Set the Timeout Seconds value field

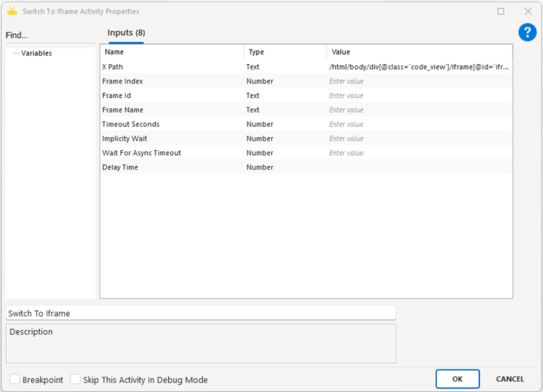tap(419, 124)
